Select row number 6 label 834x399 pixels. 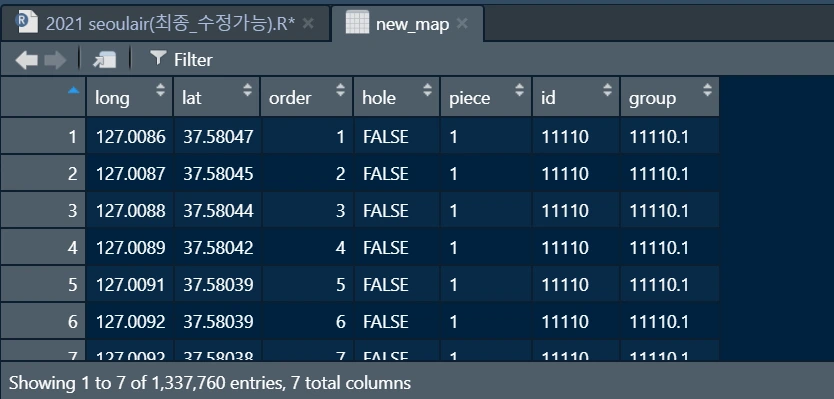73,322
